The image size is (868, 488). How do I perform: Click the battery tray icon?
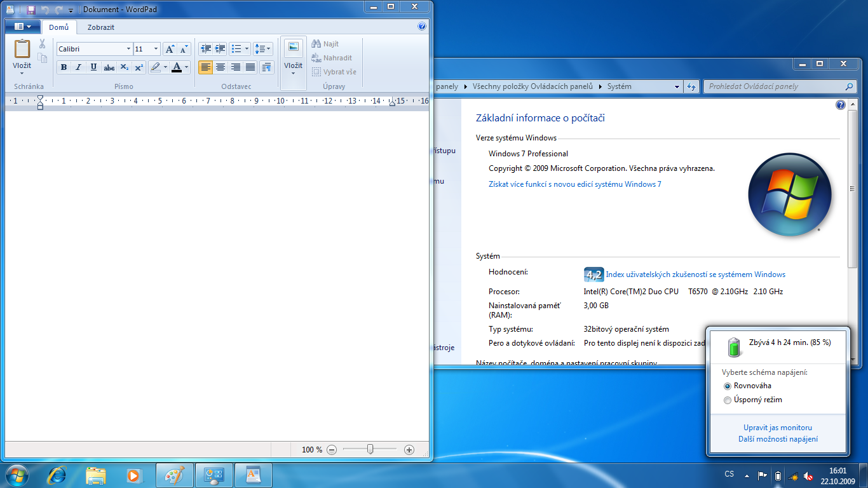[778, 475]
